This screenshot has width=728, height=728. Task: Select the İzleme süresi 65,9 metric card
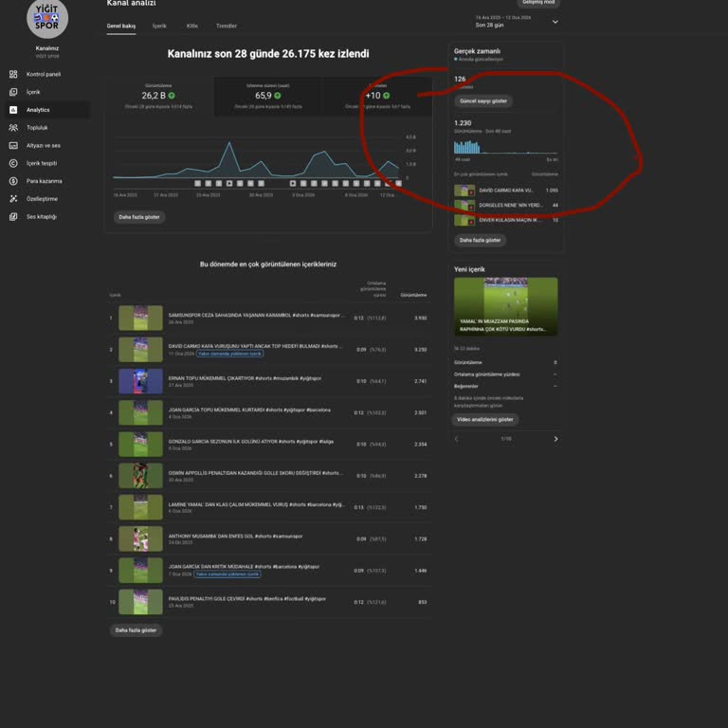click(x=268, y=97)
